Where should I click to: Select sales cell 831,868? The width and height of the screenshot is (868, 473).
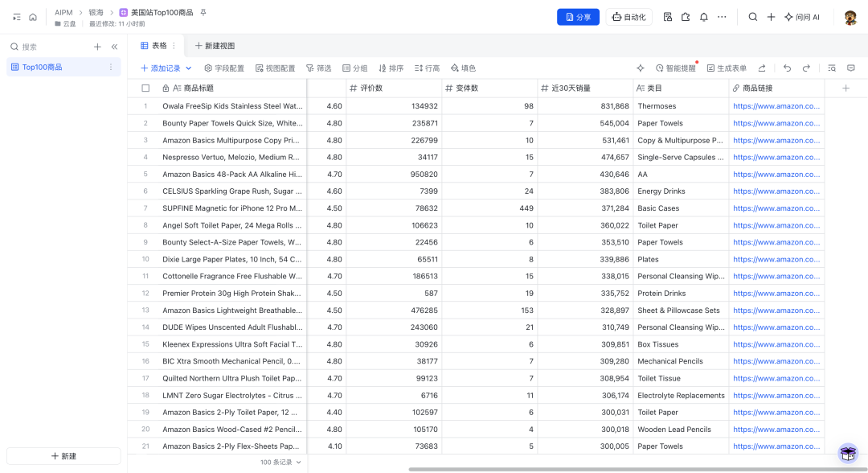click(585, 106)
